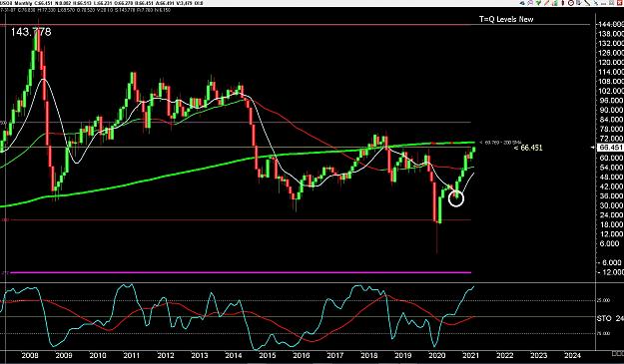Click the 144.000 price axis value
The width and height of the screenshot is (624, 364).
point(611,24)
